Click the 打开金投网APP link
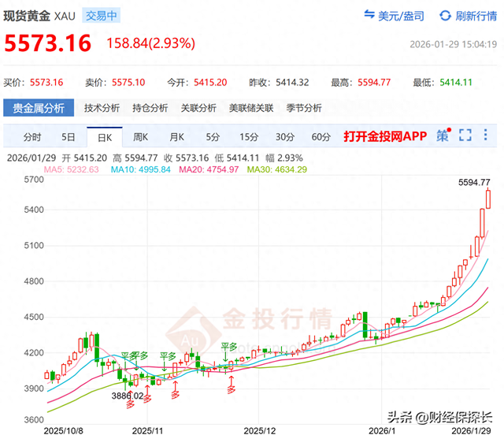Viewport: 504px width, 435px height. (x=385, y=136)
